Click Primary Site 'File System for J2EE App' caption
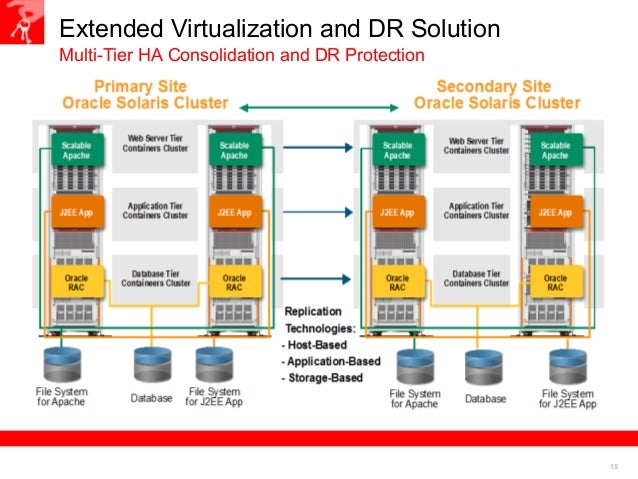Image resolution: width=638 pixels, height=479 pixels. [x=214, y=396]
